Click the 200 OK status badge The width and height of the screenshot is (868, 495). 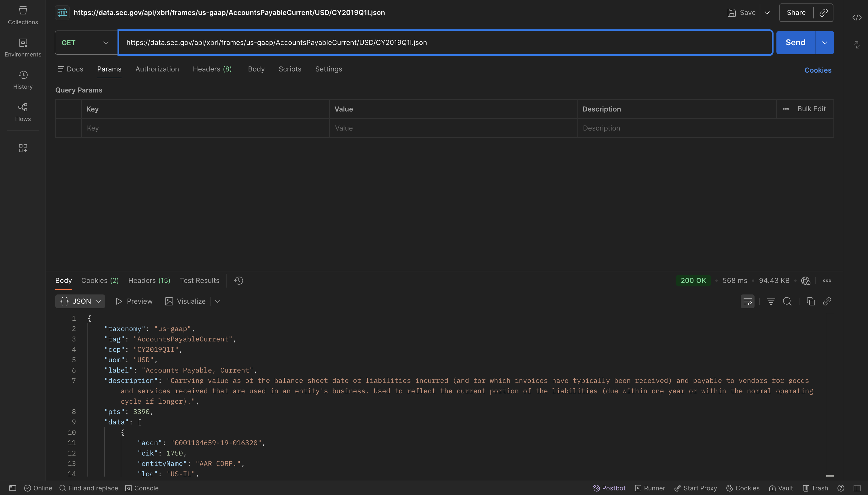pyautogui.click(x=693, y=280)
